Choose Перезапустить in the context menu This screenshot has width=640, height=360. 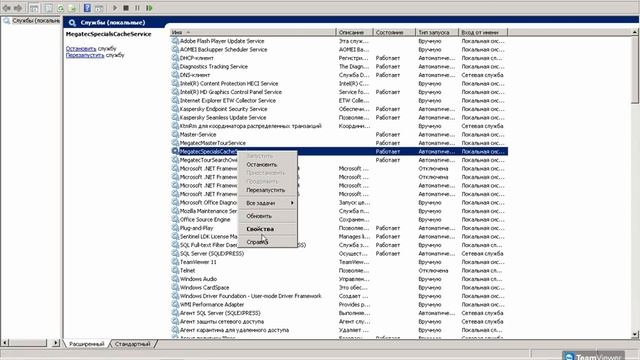pyautogui.click(x=267, y=190)
